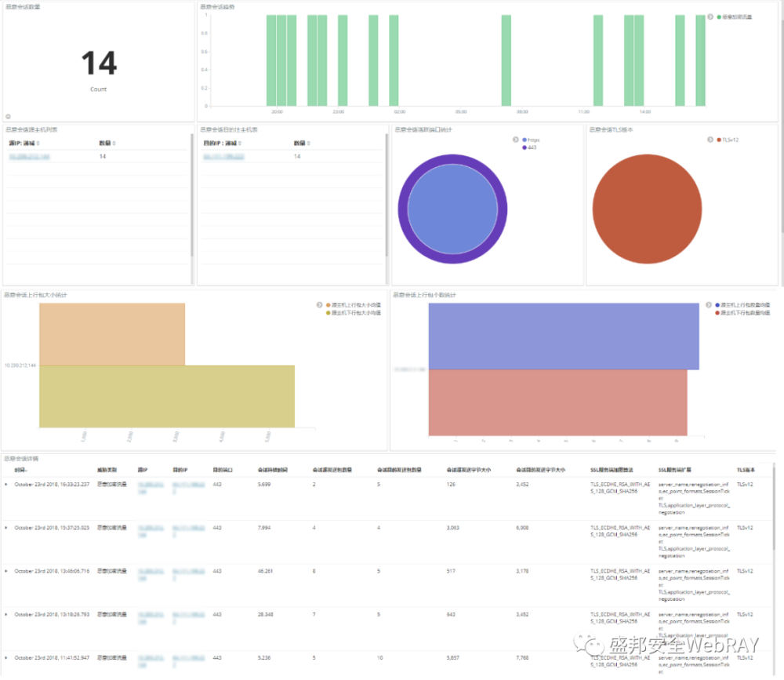The image size is (784, 680).
Task: Toggle legend of the session trend chart
Action: [x=710, y=17]
